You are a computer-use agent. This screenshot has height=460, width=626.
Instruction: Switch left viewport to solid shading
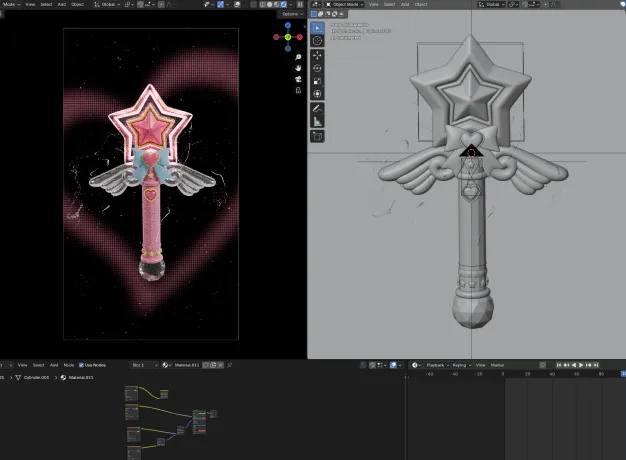coord(269,4)
